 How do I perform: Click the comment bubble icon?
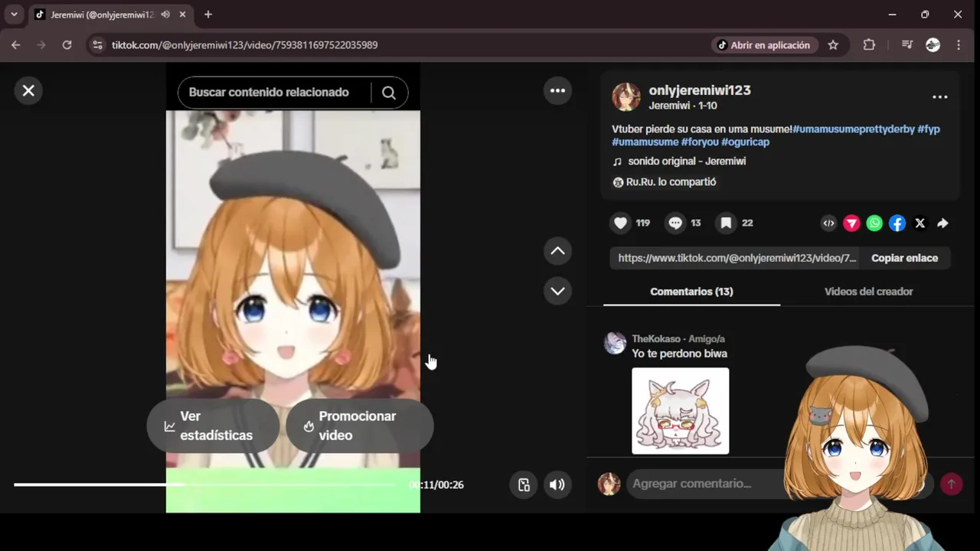click(675, 223)
